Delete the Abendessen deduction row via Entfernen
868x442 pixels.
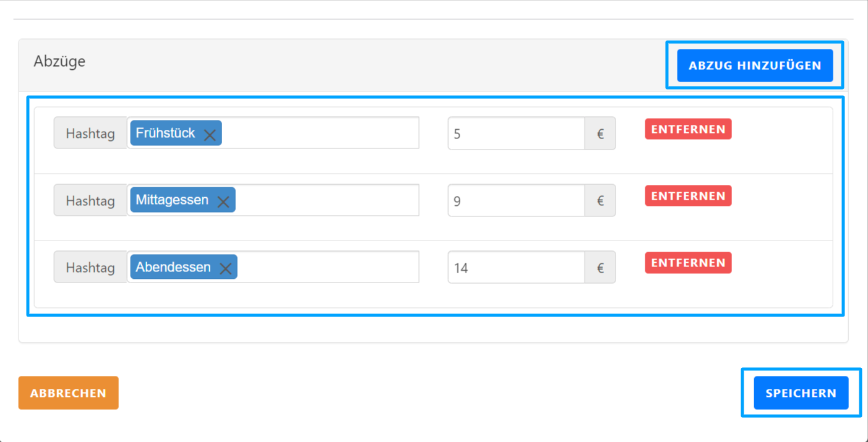click(688, 263)
